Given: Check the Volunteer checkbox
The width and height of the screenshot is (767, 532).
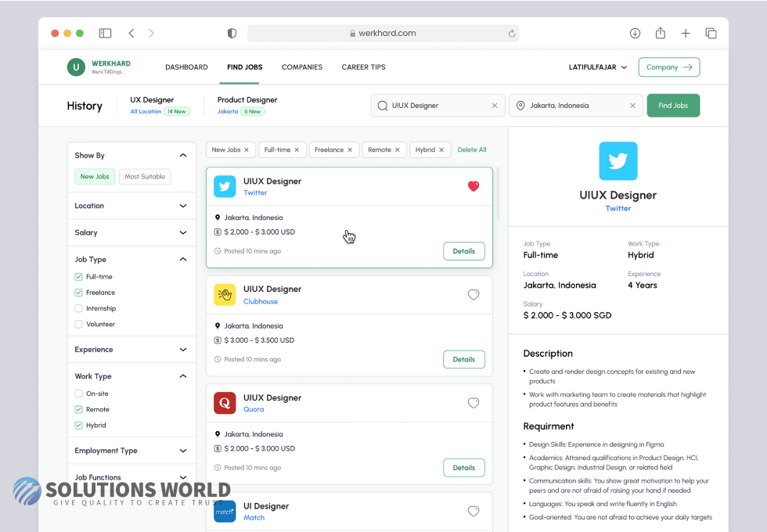Looking at the screenshot, I should tap(78, 324).
